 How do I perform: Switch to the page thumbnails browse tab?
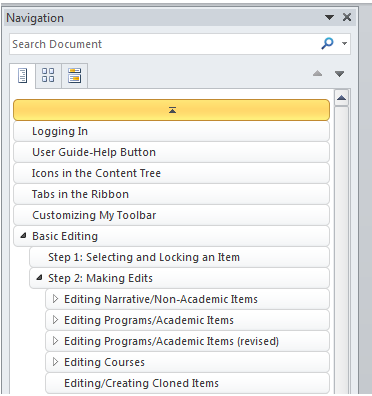pos(48,75)
